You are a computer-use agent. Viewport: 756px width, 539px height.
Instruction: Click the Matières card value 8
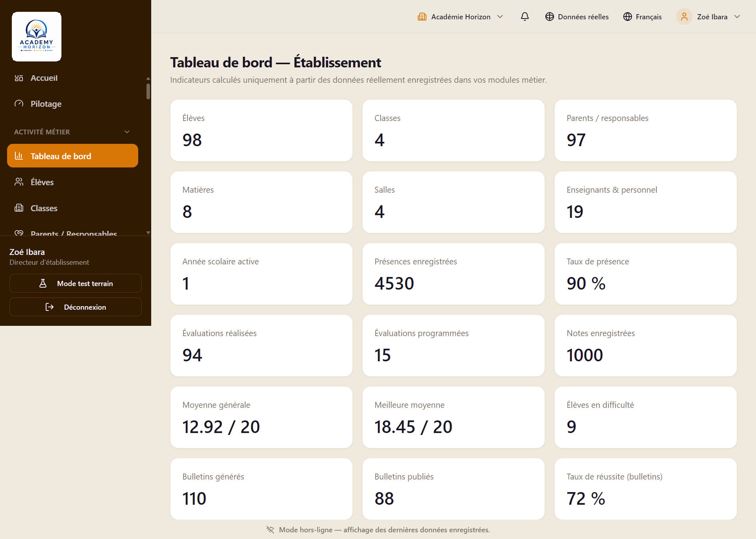tap(187, 212)
